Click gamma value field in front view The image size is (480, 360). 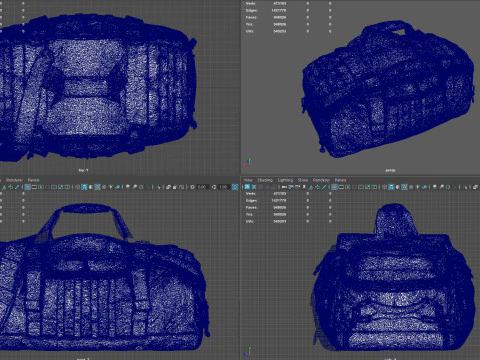tap(224, 187)
